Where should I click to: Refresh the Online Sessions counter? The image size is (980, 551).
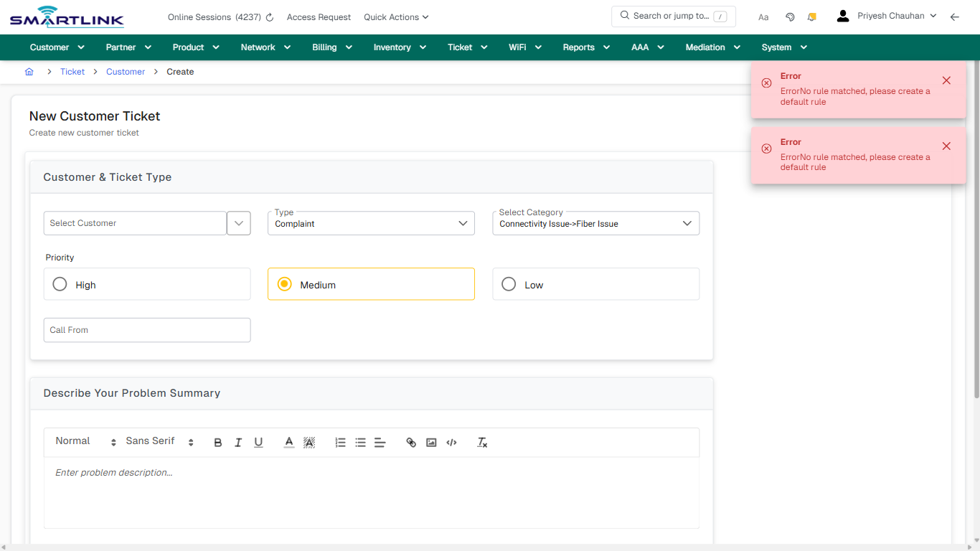pyautogui.click(x=268, y=17)
